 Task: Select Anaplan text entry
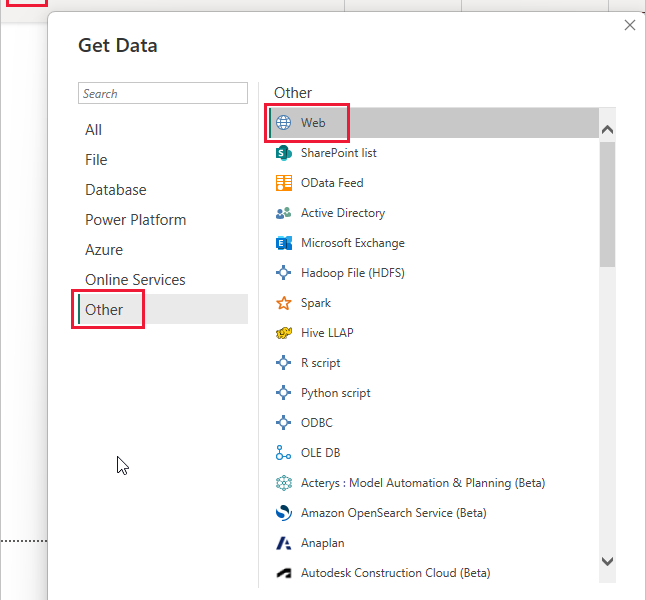(x=323, y=543)
